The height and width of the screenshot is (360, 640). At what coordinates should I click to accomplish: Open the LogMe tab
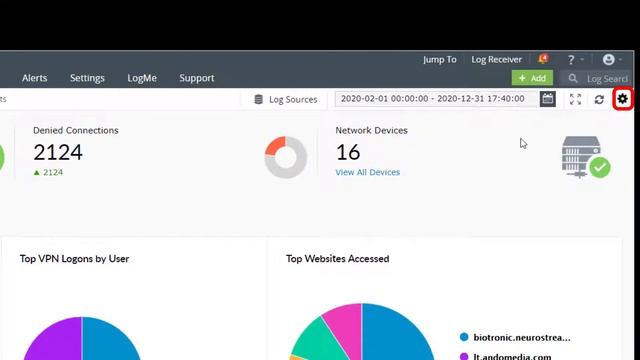[142, 78]
